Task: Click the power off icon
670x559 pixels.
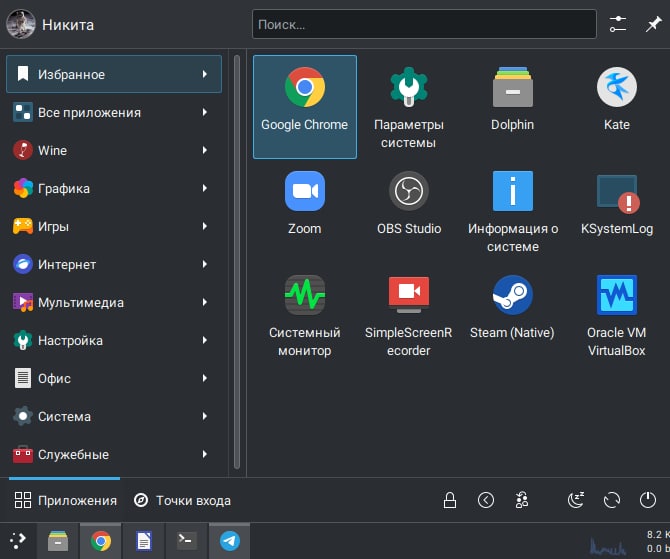Action: [x=648, y=500]
